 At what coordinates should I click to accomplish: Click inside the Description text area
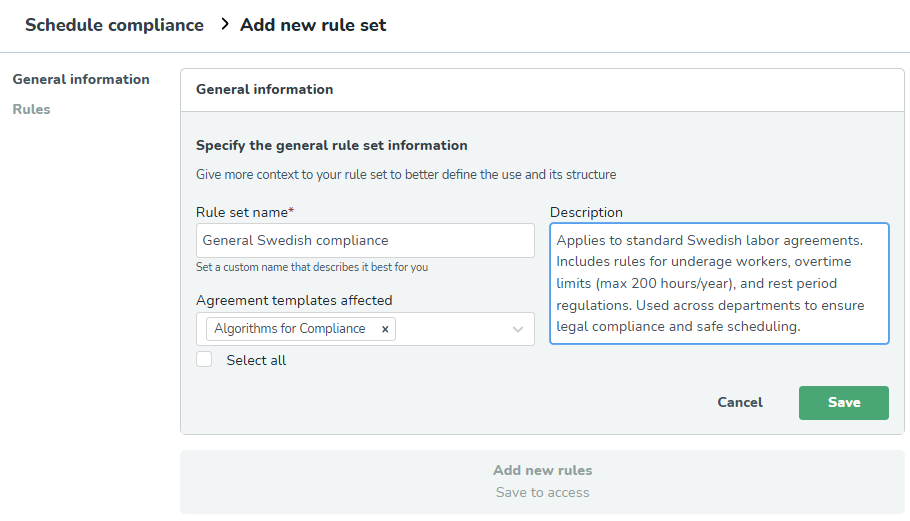tap(719, 284)
